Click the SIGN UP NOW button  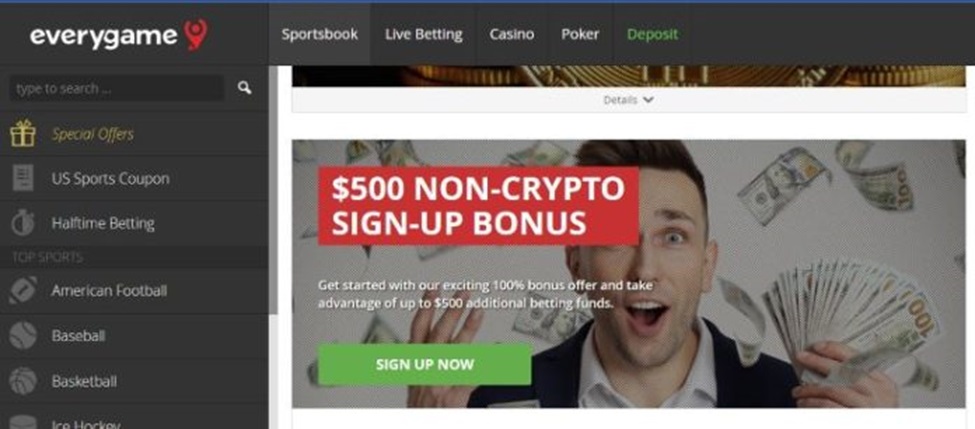(x=425, y=364)
